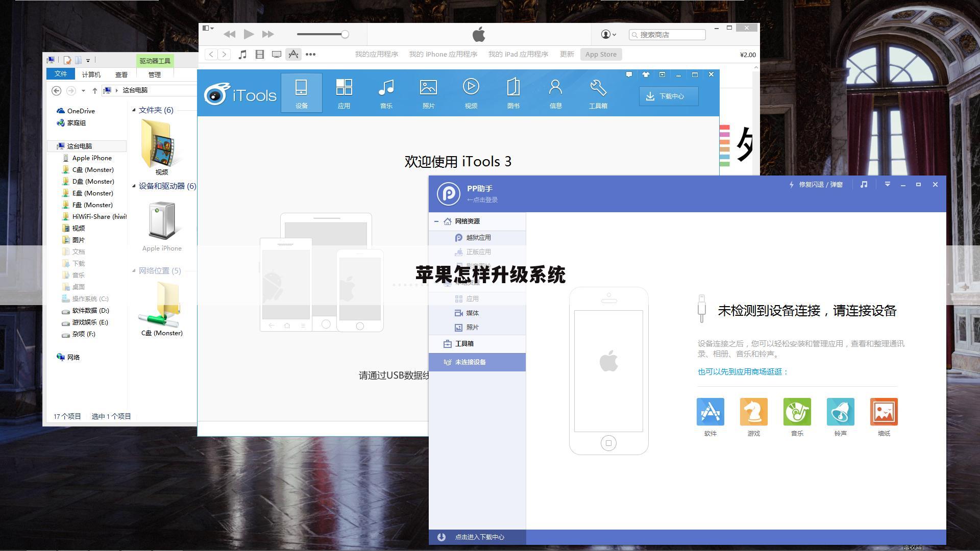
Task: Collapse the 设备和驱动器 (6) group
Action: click(x=134, y=186)
